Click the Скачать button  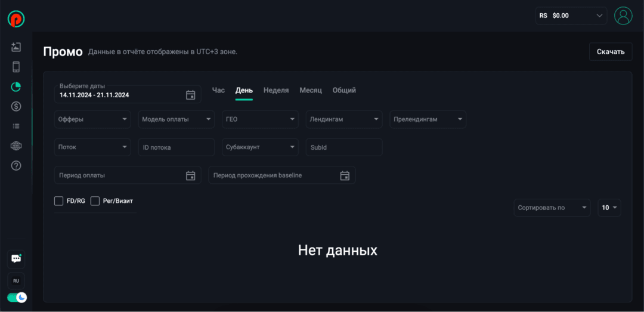click(611, 52)
